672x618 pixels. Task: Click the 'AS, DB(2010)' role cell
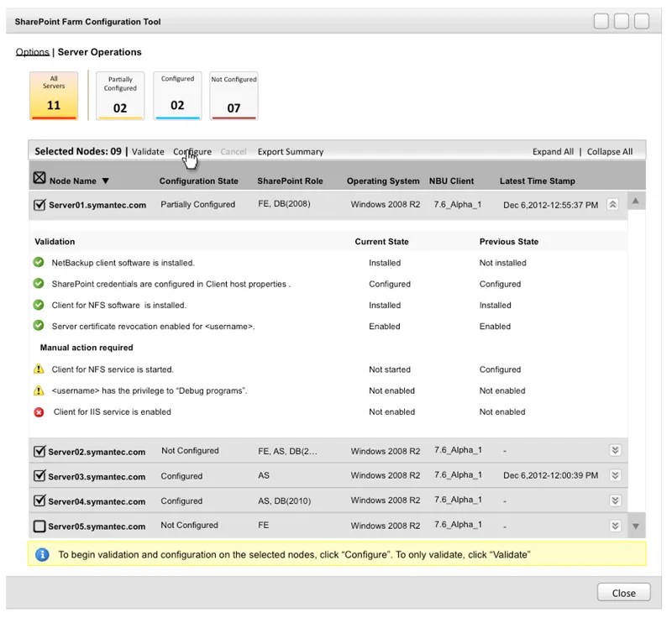pyautogui.click(x=285, y=500)
